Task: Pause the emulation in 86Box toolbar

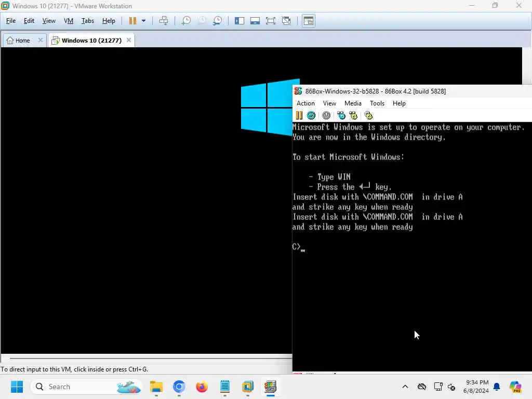Action: (x=299, y=115)
